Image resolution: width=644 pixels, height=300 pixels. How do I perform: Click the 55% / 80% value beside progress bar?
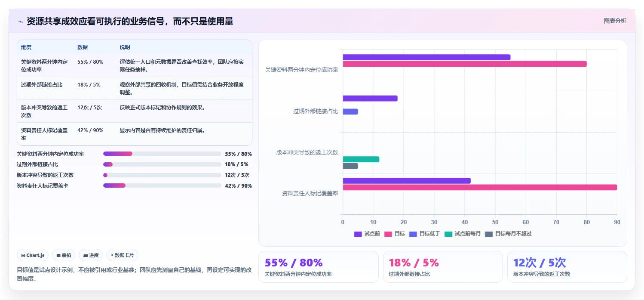click(238, 154)
